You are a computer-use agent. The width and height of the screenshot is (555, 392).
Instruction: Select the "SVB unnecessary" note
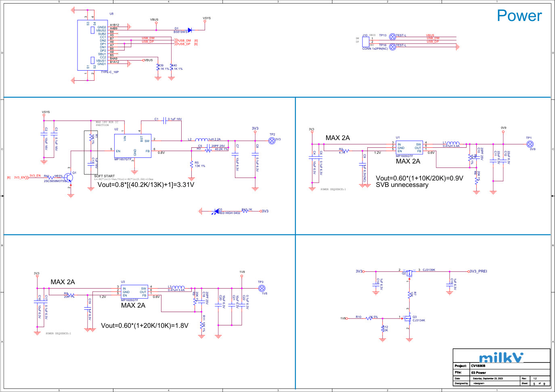(x=402, y=185)
